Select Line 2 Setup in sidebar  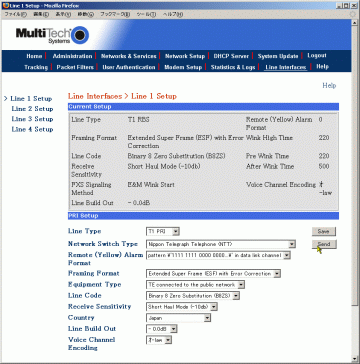tap(32, 109)
